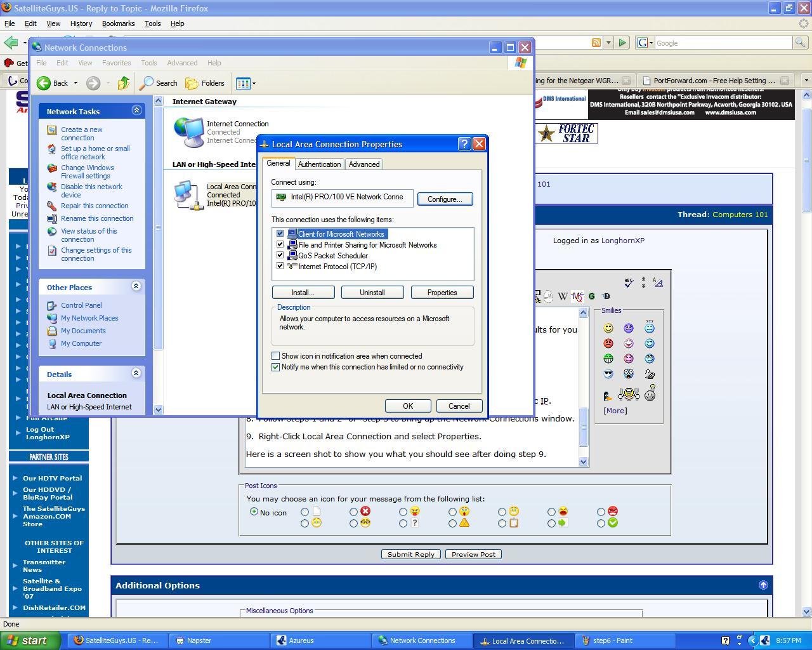Screen dimensions: 812x650
Task: Collapse the Additional Options section
Action: coord(763,585)
